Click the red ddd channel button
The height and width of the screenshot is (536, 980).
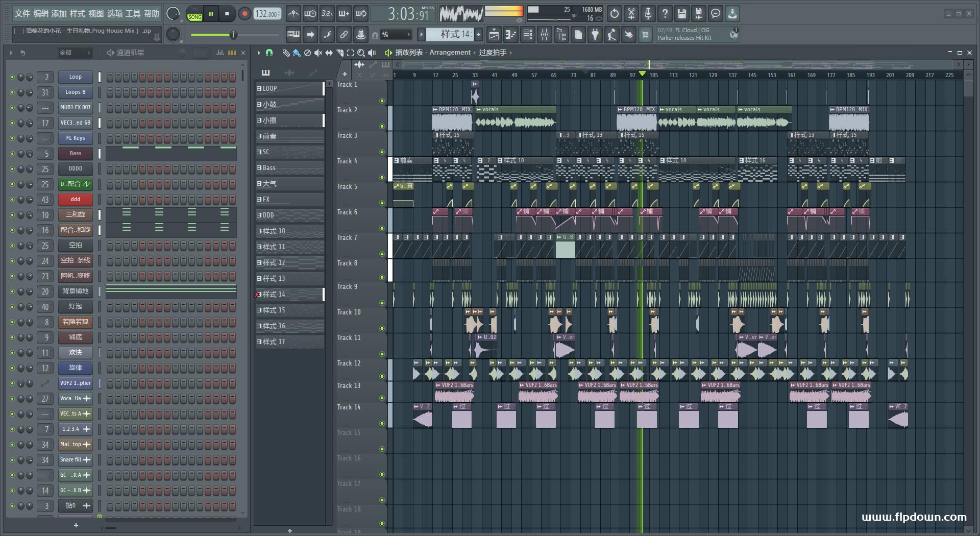pyautogui.click(x=75, y=200)
